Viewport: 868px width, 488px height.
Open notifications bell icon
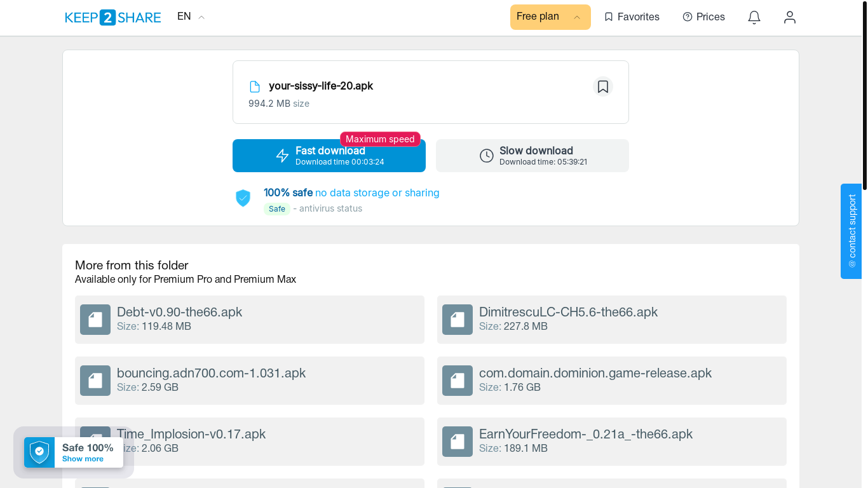754,17
